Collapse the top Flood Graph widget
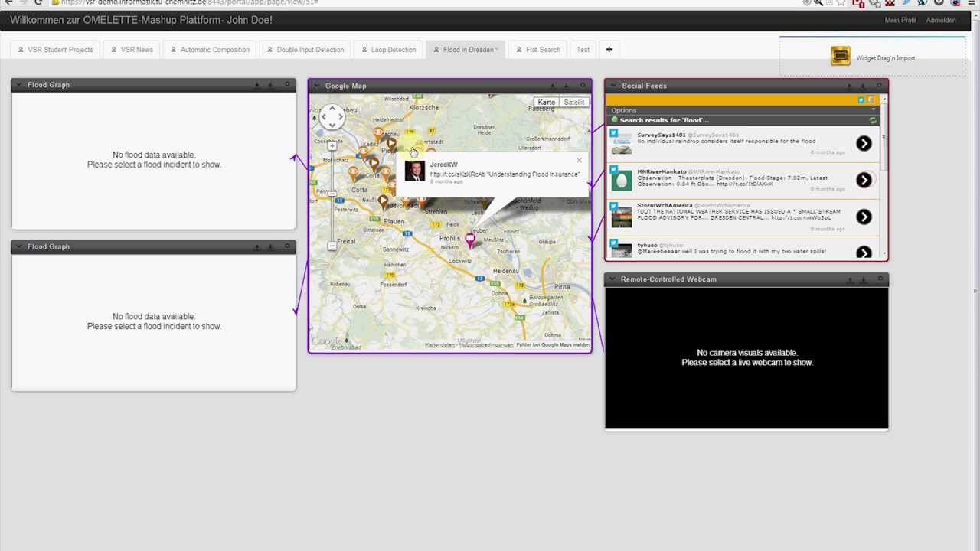980x551 pixels. click(x=19, y=85)
